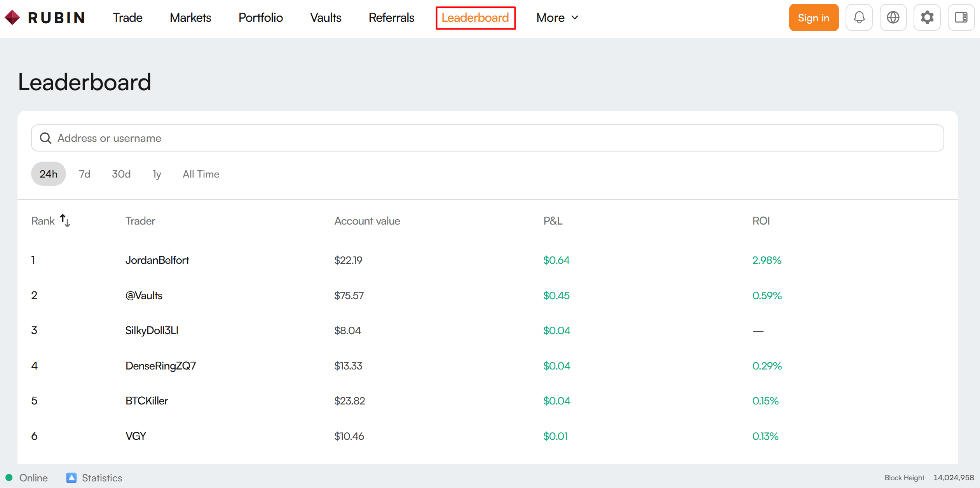
Task: Click account value $23.82
Action: (350, 401)
